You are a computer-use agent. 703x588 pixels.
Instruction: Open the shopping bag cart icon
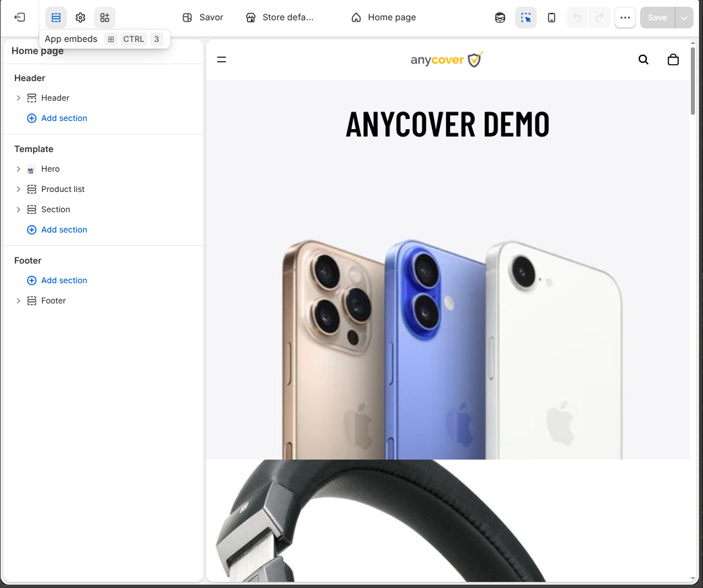[x=673, y=59]
